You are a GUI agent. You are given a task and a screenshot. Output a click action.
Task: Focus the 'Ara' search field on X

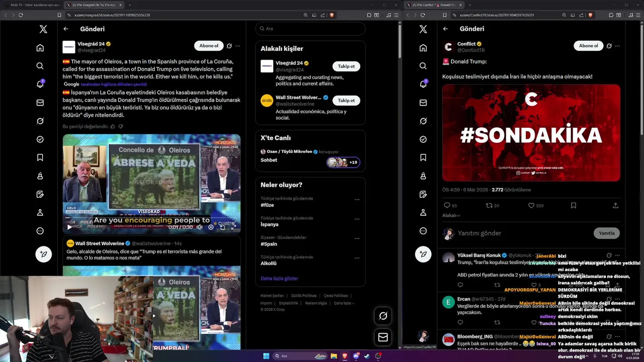[310, 29]
